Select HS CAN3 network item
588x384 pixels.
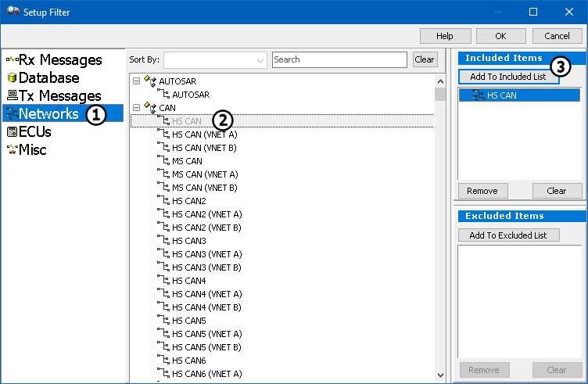pyautogui.click(x=188, y=241)
